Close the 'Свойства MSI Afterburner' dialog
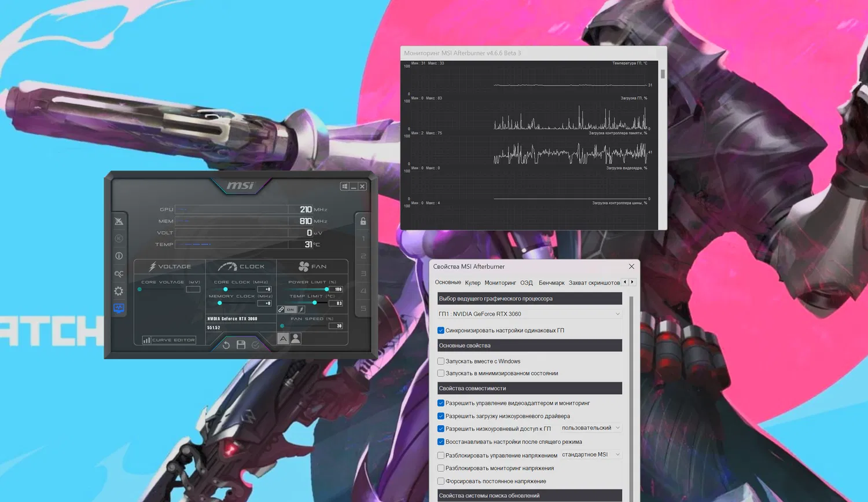The width and height of the screenshot is (868, 502). tap(631, 266)
